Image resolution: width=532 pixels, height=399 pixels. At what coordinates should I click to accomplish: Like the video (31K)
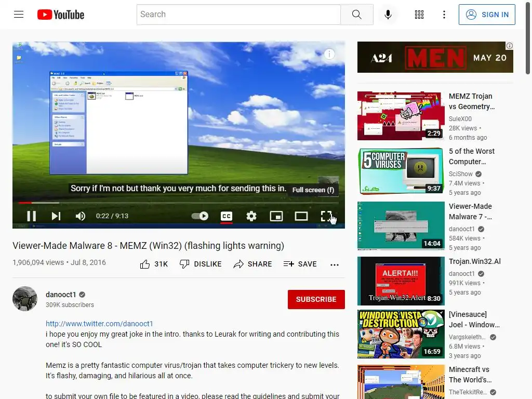(154, 264)
